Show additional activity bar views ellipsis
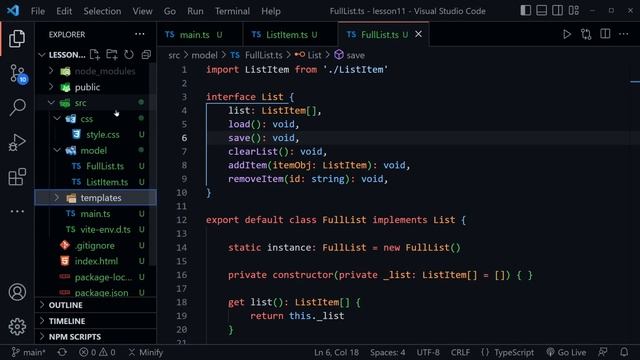 tap(17, 211)
